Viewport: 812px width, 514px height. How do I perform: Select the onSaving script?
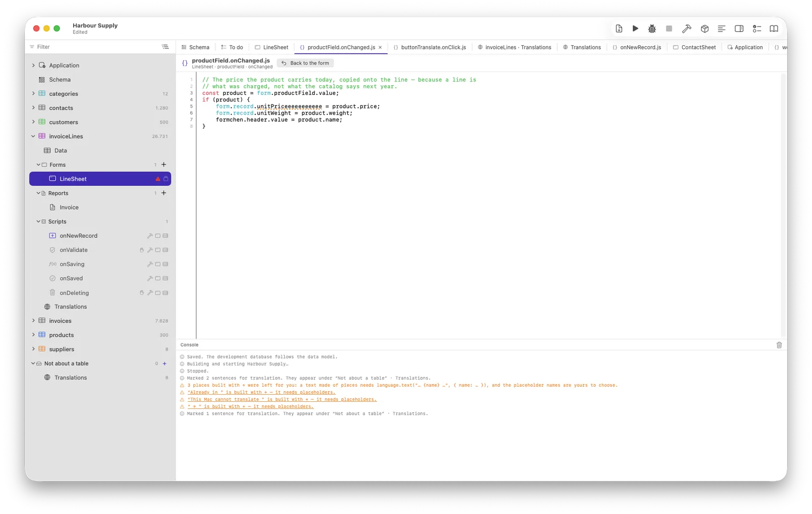tap(72, 264)
